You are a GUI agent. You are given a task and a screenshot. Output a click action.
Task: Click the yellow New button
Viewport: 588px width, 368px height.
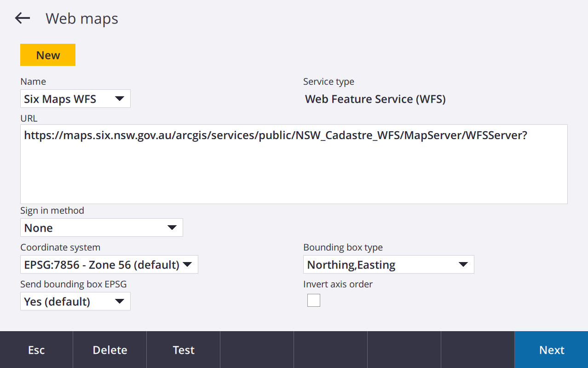pos(48,55)
